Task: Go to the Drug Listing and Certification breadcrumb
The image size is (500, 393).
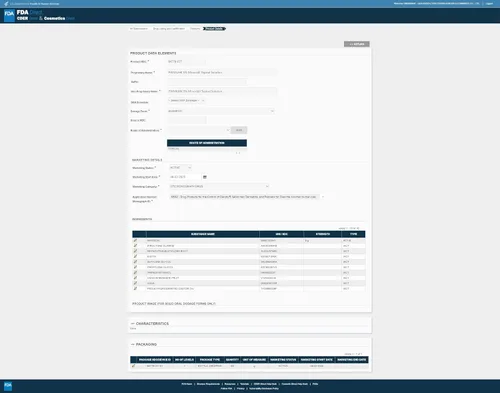Action: (169, 29)
